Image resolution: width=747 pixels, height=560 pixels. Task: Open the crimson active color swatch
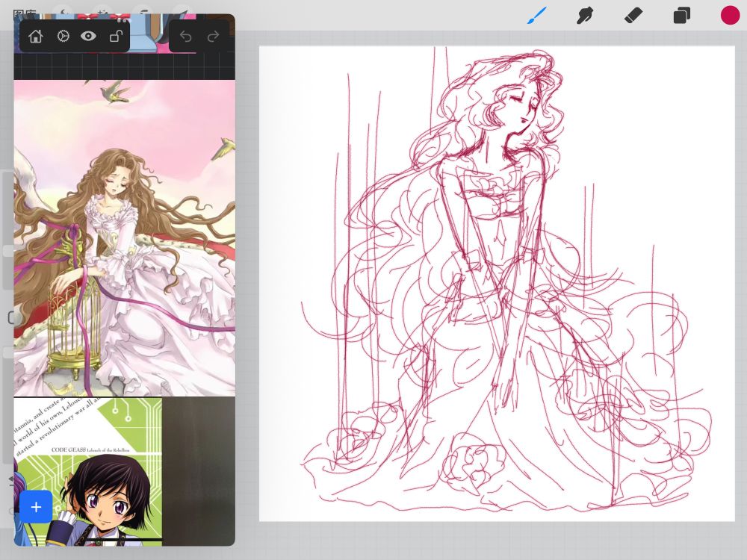[x=730, y=15]
